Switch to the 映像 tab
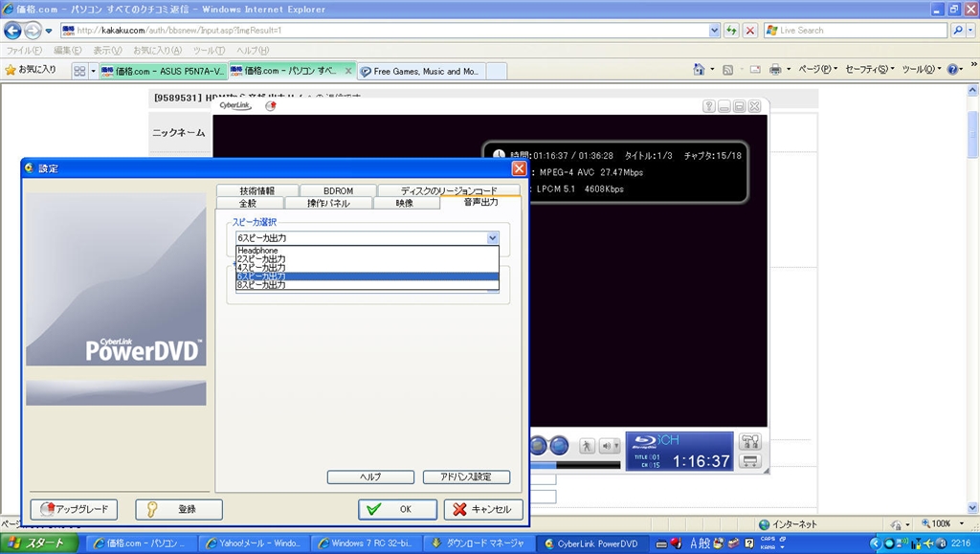980x554 pixels. click(405, 203)
